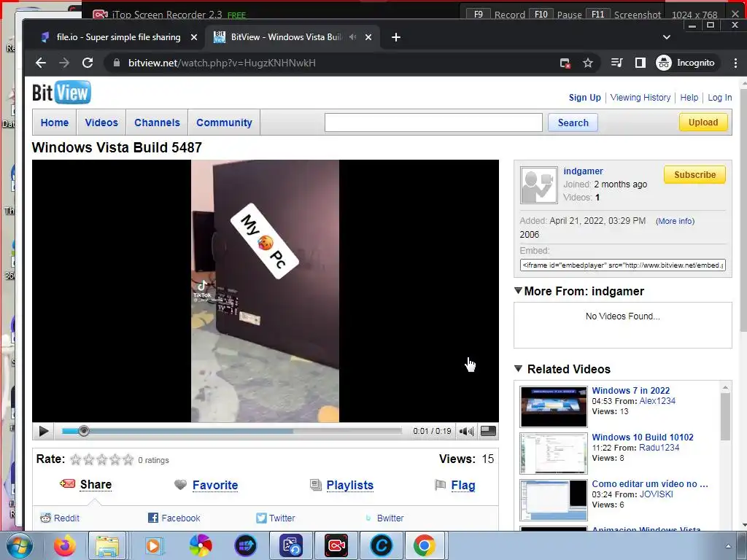
Task: Click the address bar URL
Action: click(x=222, y=63)
